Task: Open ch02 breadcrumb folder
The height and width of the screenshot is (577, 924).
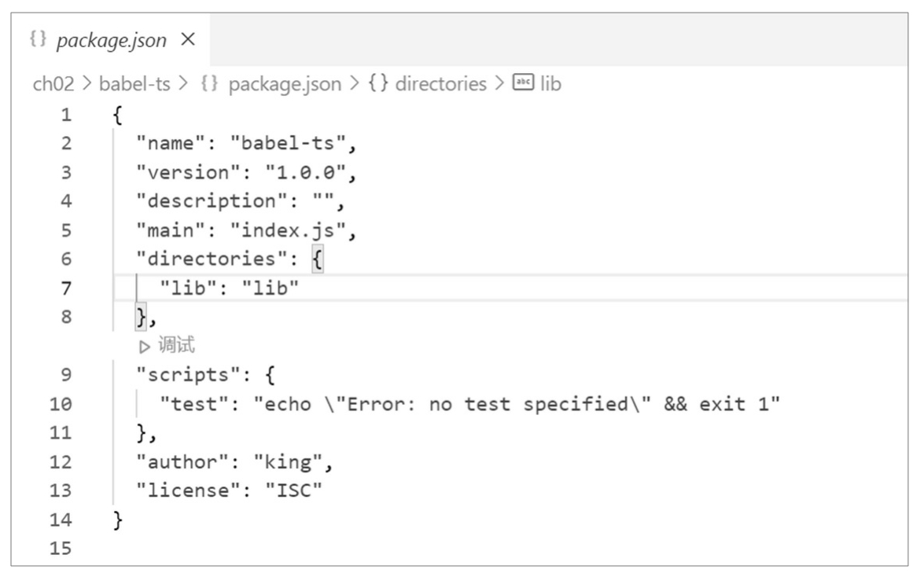Action: pyautogui.click(x=53, y=83)
